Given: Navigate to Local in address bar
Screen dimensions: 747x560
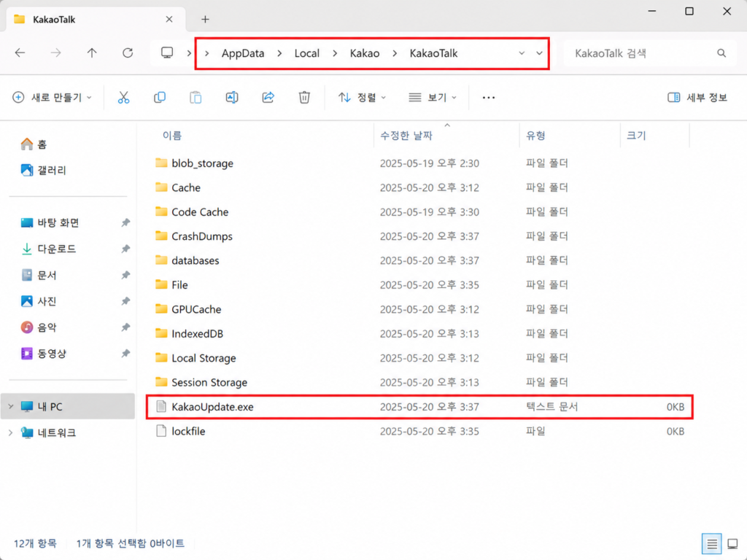Looking at the screenshot, I should tap(307, 53).
